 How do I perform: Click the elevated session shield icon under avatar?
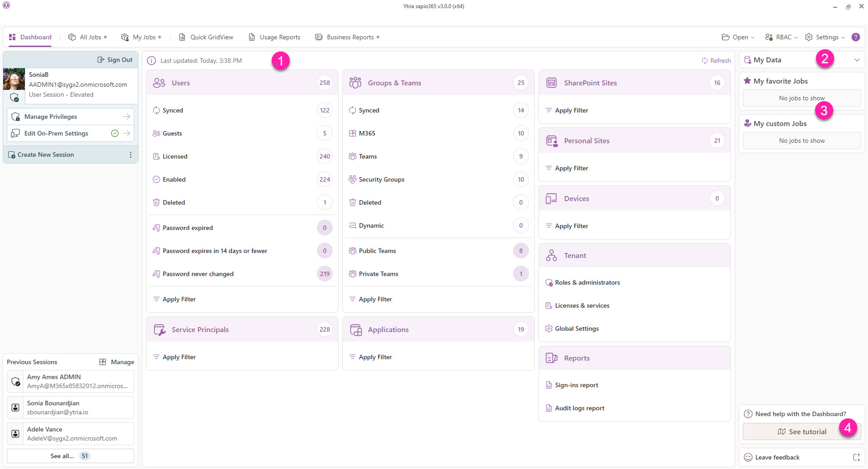click(x=14, y=98)
